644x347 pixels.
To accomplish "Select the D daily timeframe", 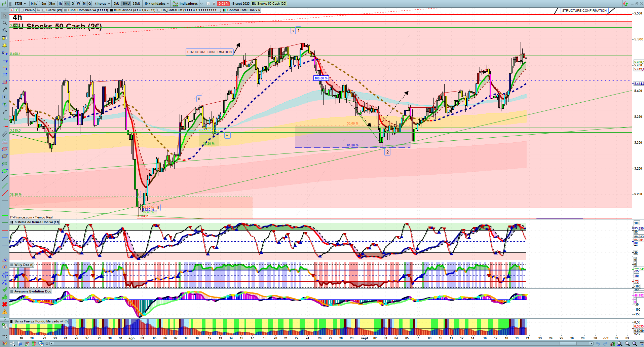I will click(x=73, y=4).
